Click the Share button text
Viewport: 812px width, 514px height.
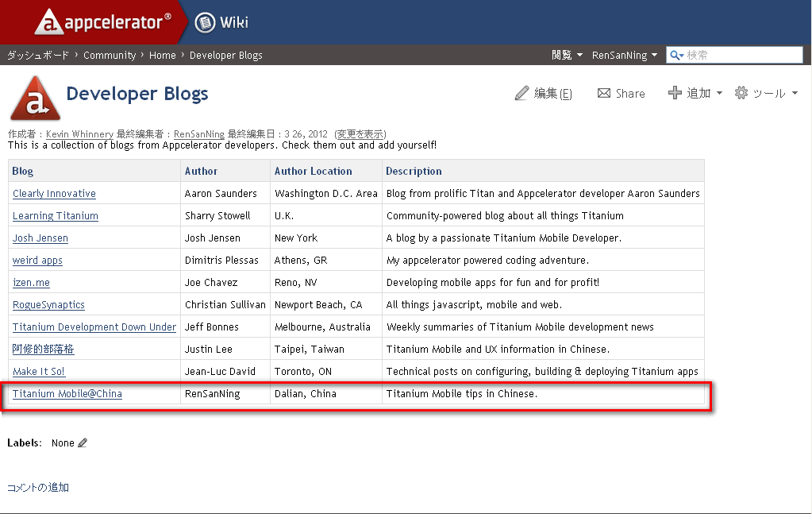coord(630,94)
